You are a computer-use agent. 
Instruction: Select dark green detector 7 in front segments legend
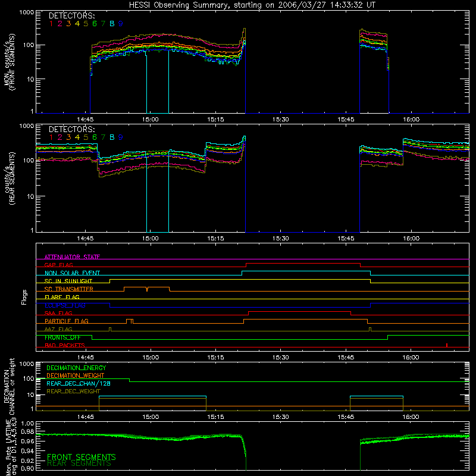103,24
